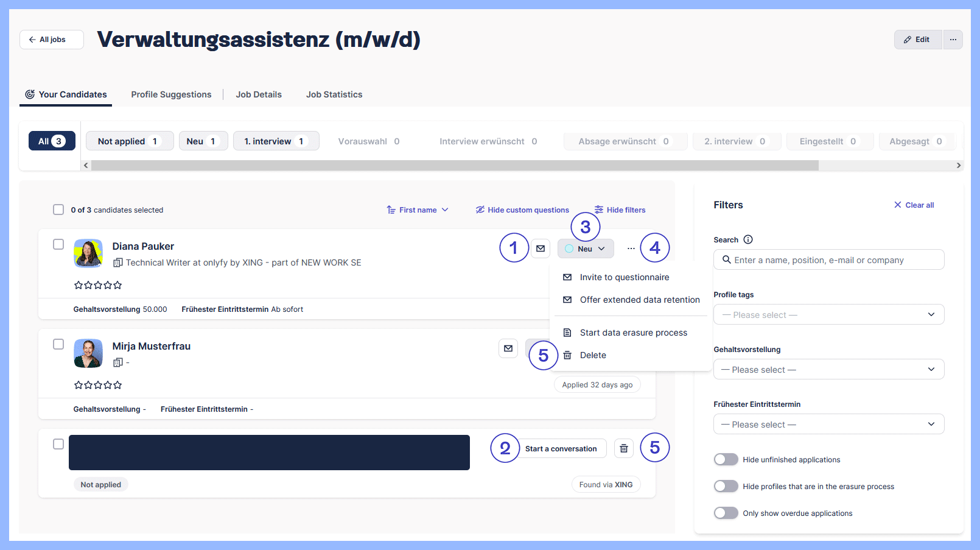
Task: Click the search input field in Filters
Action: 828,259
